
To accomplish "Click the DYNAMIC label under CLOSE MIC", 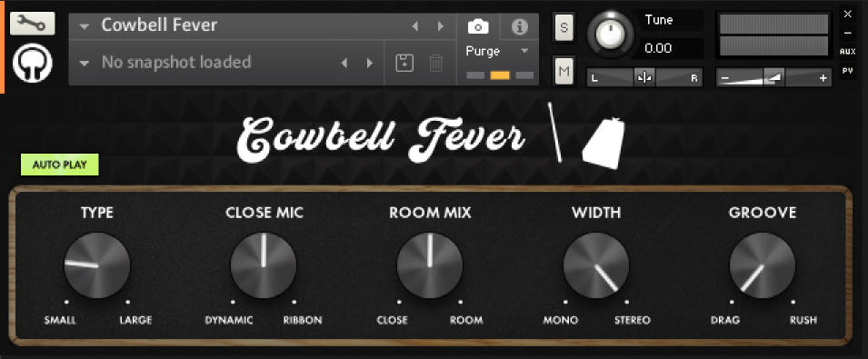I will click(229, 320).
